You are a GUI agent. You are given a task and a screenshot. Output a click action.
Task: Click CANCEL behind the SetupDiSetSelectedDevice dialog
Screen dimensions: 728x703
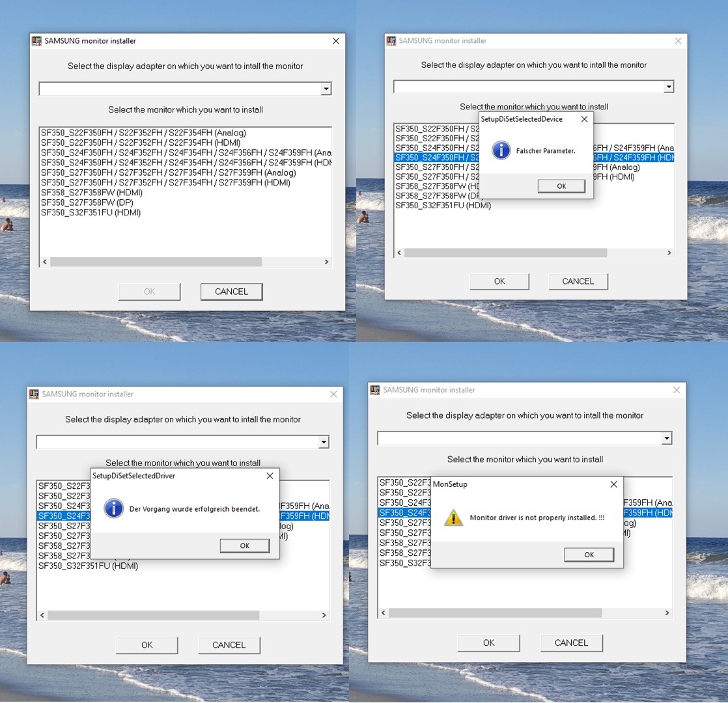tap(578, 282)
